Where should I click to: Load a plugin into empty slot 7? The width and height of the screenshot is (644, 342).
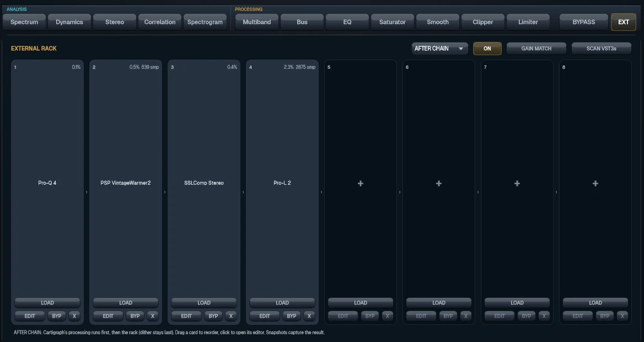point(517,303)
